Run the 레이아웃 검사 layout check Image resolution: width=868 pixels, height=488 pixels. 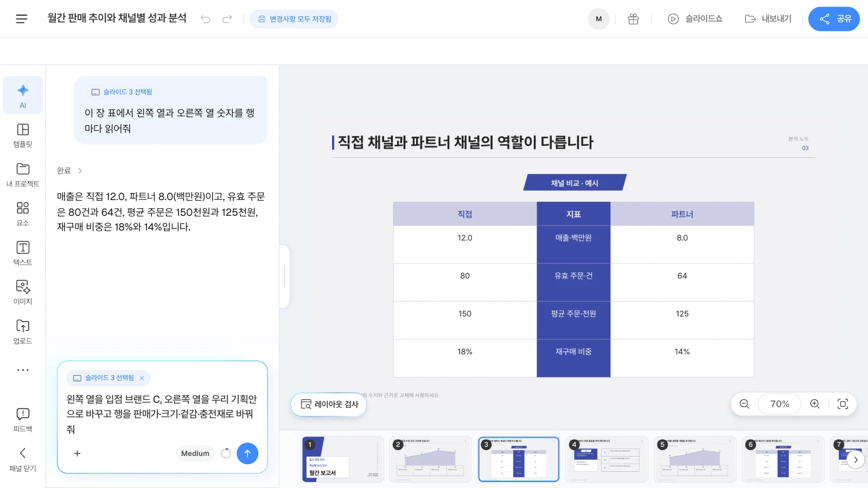tap(329, 404)
